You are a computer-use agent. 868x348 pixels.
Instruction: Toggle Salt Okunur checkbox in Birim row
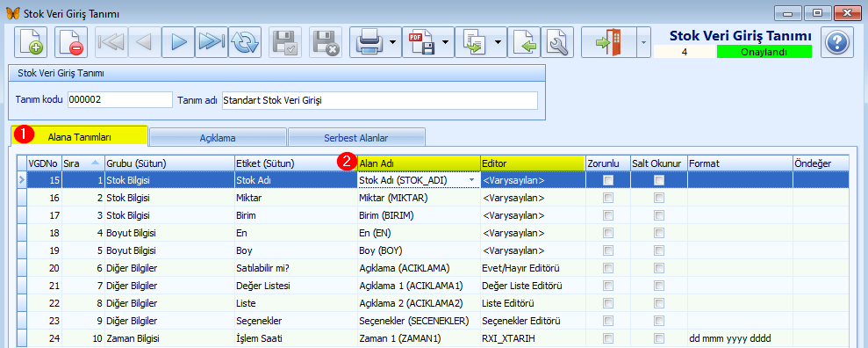pos(659,215)
